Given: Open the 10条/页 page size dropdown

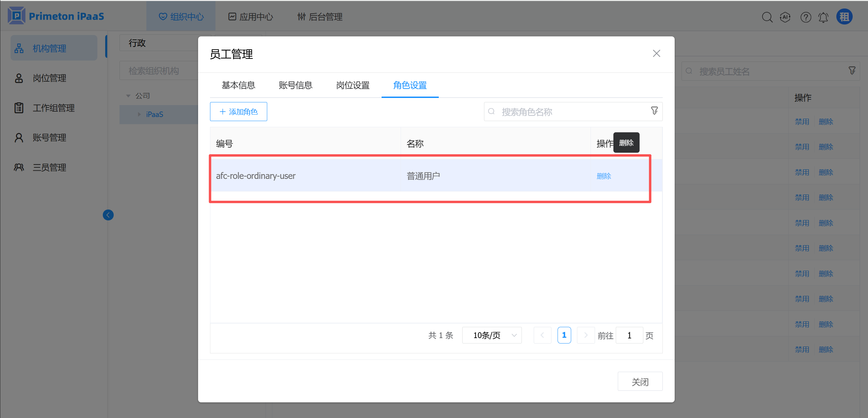Looking at the screenshot, I should click(x=492, y=335).
